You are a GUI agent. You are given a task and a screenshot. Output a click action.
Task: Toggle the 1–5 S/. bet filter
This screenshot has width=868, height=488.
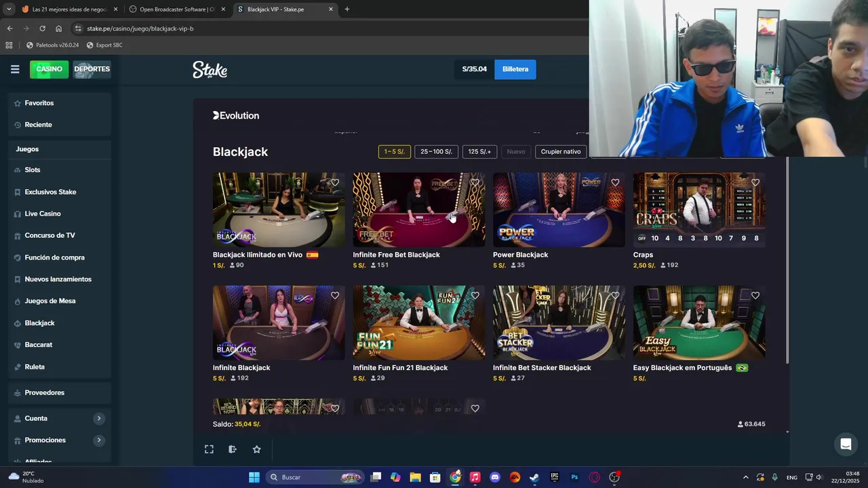394,152
